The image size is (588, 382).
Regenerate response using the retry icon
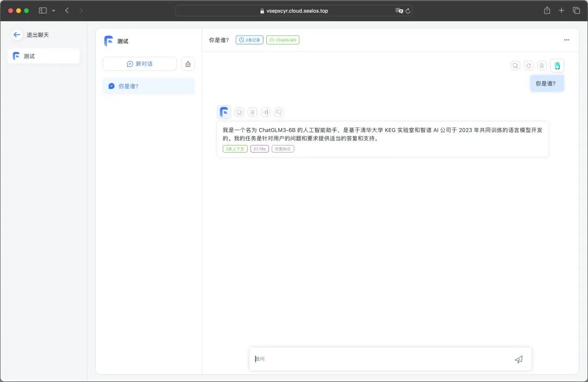[528, 66]
